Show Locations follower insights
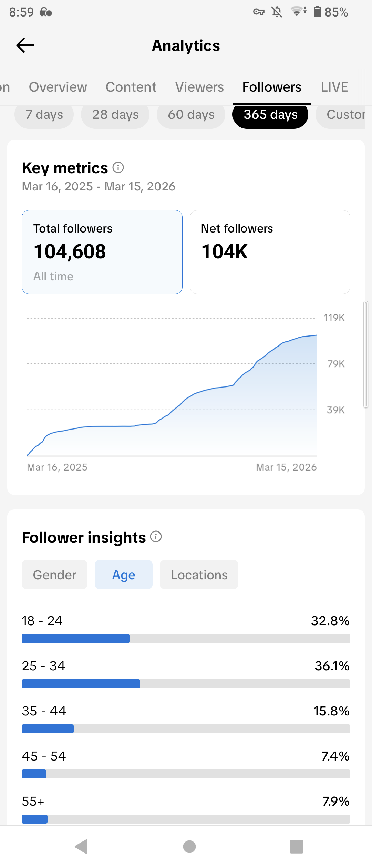 click(x=199, y=575)
